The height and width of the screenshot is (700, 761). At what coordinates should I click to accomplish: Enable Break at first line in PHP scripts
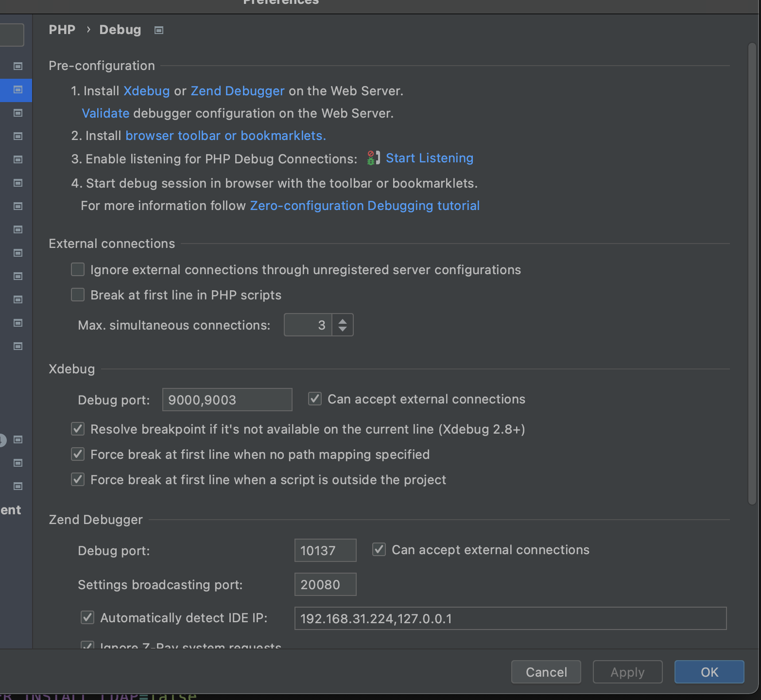click(x=78, y=295)
